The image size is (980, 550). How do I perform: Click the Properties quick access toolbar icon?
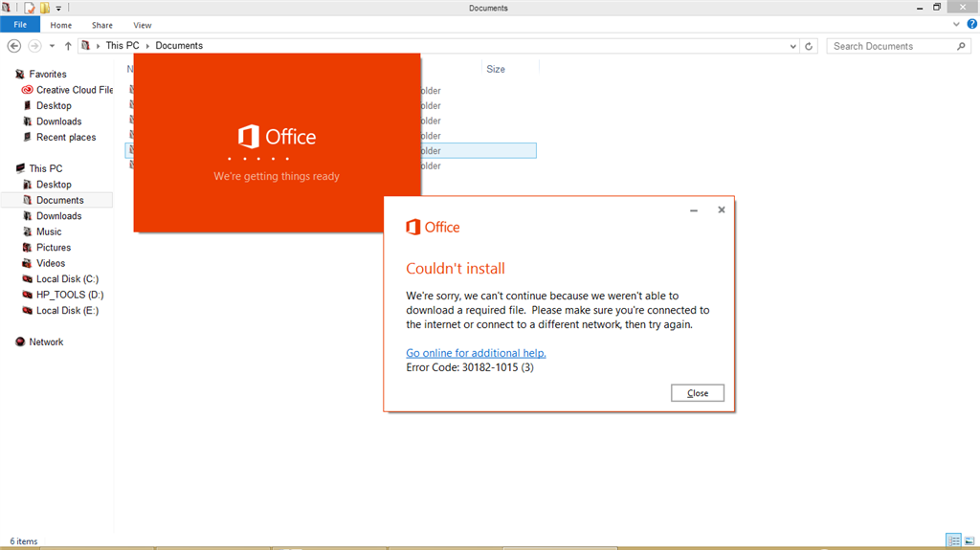pyautogui.click(x=30, y=8)
